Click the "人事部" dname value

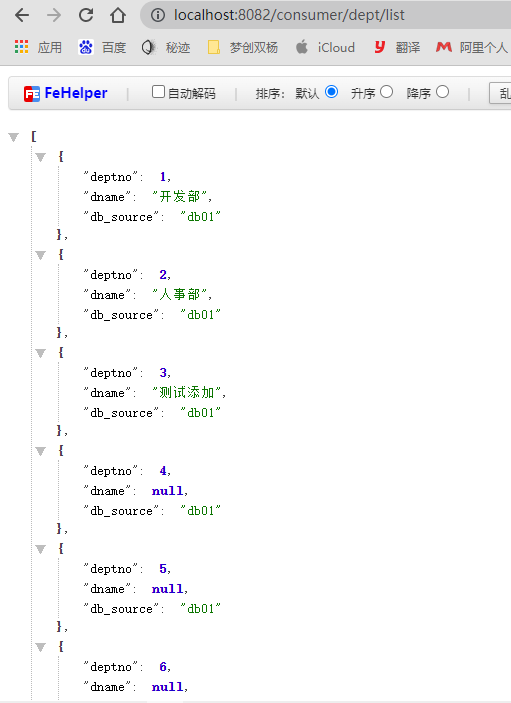179,295
